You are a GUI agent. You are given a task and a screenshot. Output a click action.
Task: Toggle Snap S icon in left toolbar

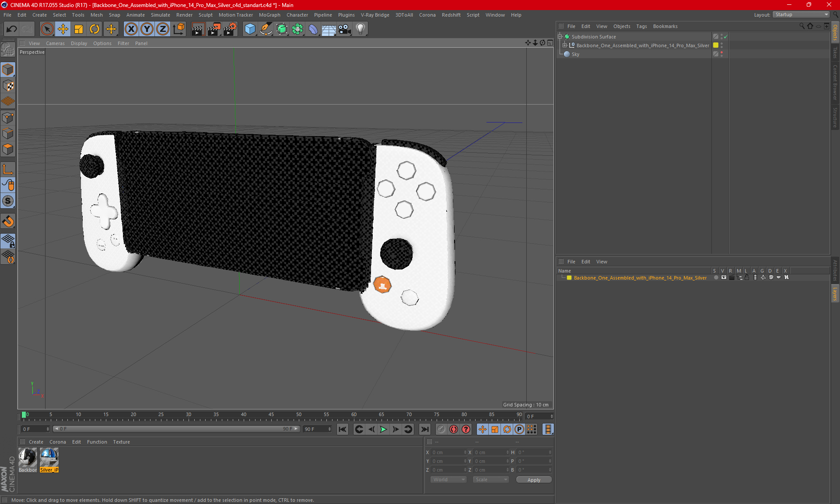click(x=8, y=201)
